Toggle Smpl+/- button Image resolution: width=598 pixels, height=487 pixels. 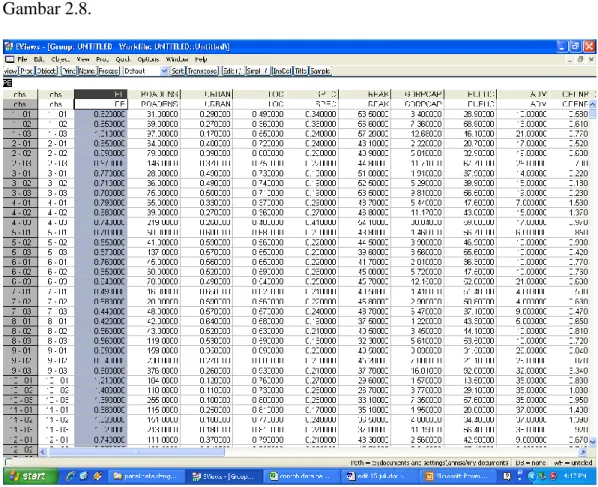tap(258, 71)
